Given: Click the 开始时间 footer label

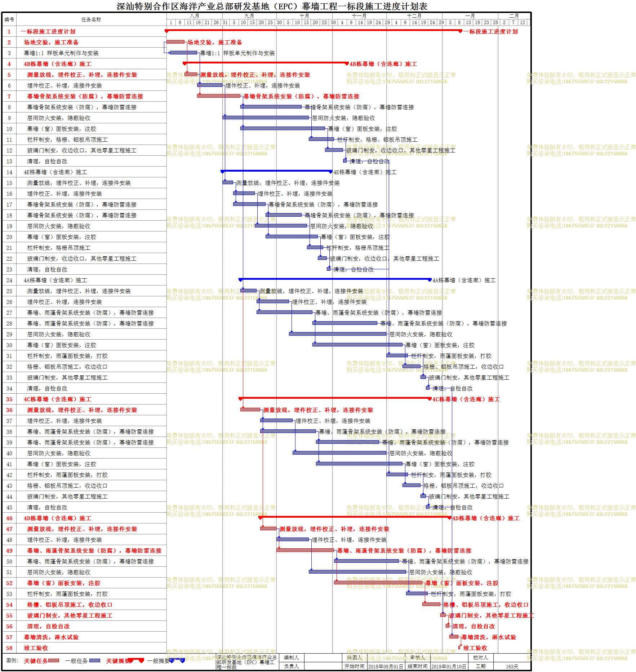Looking at the screenshot, I should (x=355, y=666).
